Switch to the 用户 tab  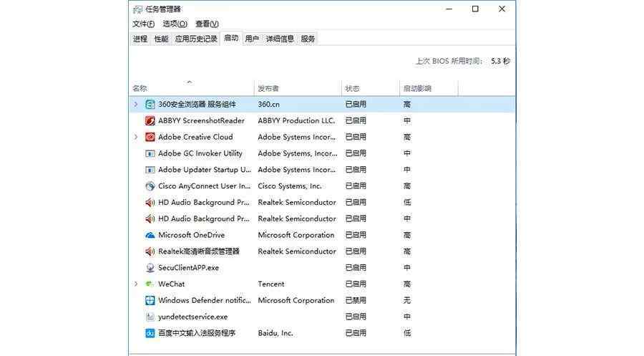click(252, 39)
